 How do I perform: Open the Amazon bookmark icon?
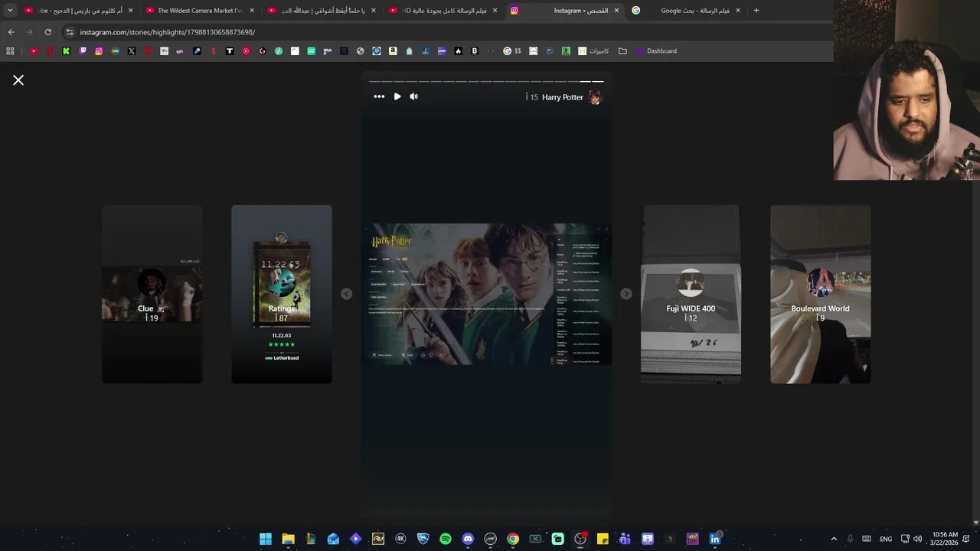point(393,51)
